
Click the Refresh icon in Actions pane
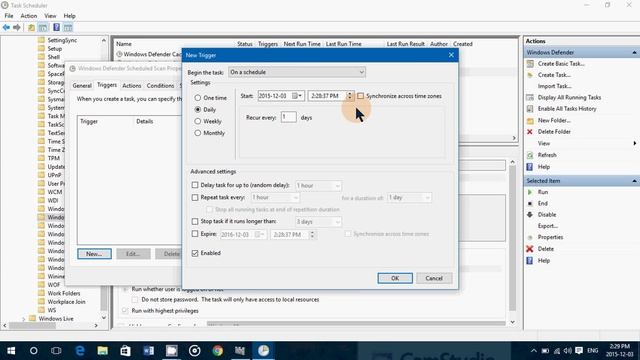coord(530,155)
